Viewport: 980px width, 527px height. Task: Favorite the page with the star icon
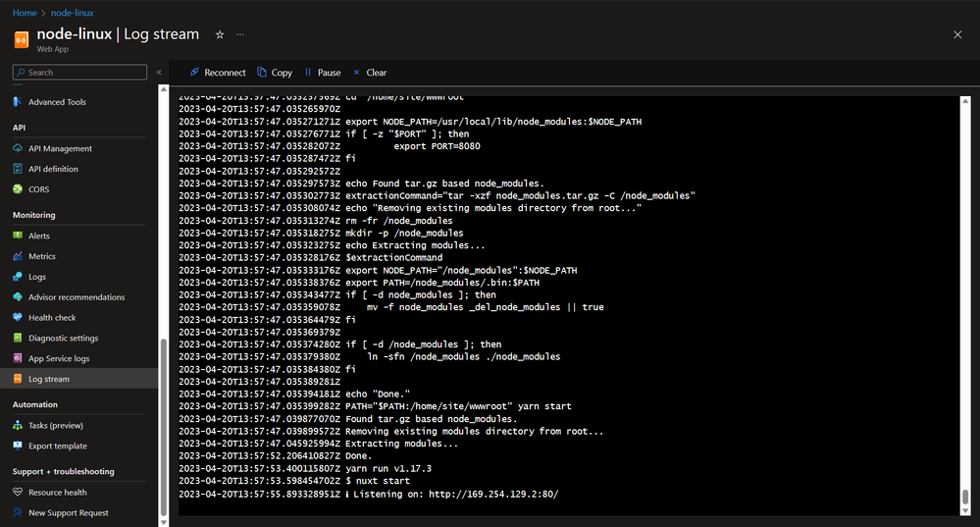click(x=220, y=35)
